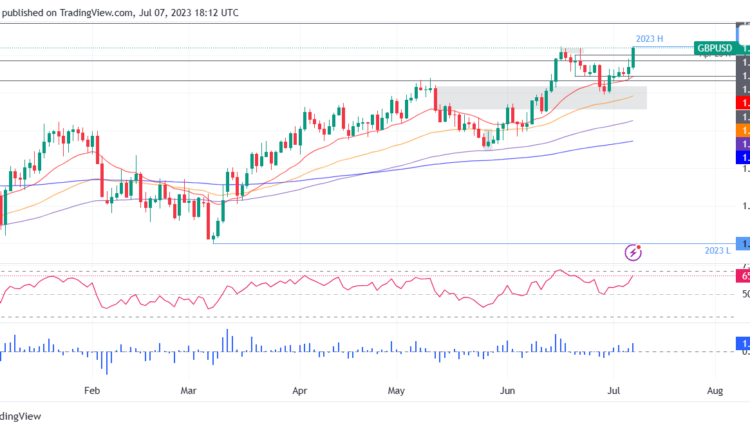Click the 2023 H line label
Viewport: 750px width, 430px height.
pyautogui.click(x=650, y=38)
